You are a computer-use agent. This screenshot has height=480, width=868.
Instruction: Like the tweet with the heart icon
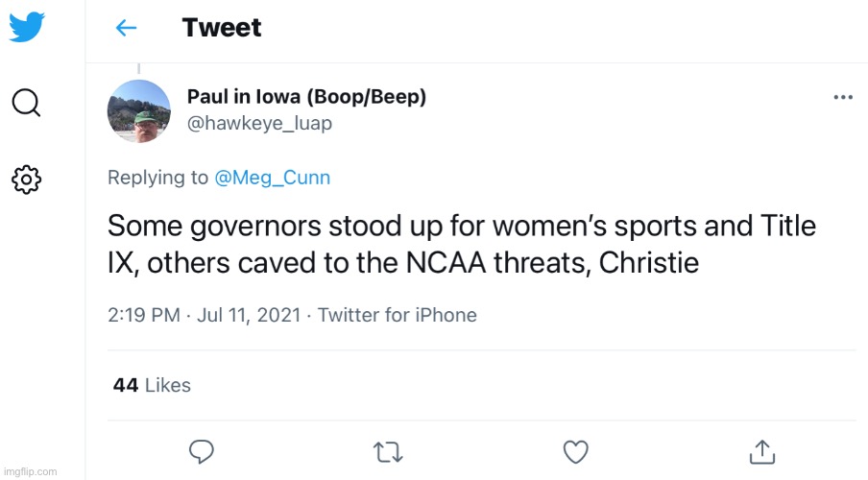point(575,450)
